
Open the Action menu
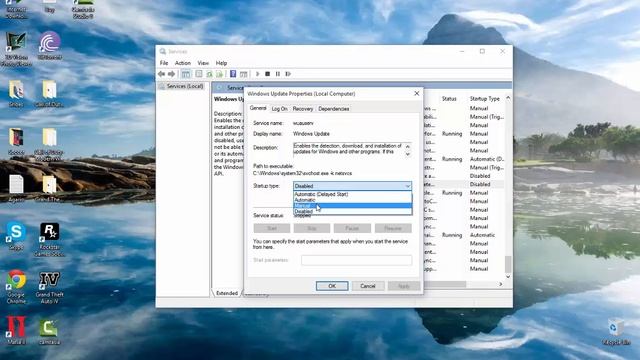click(183, 63)
